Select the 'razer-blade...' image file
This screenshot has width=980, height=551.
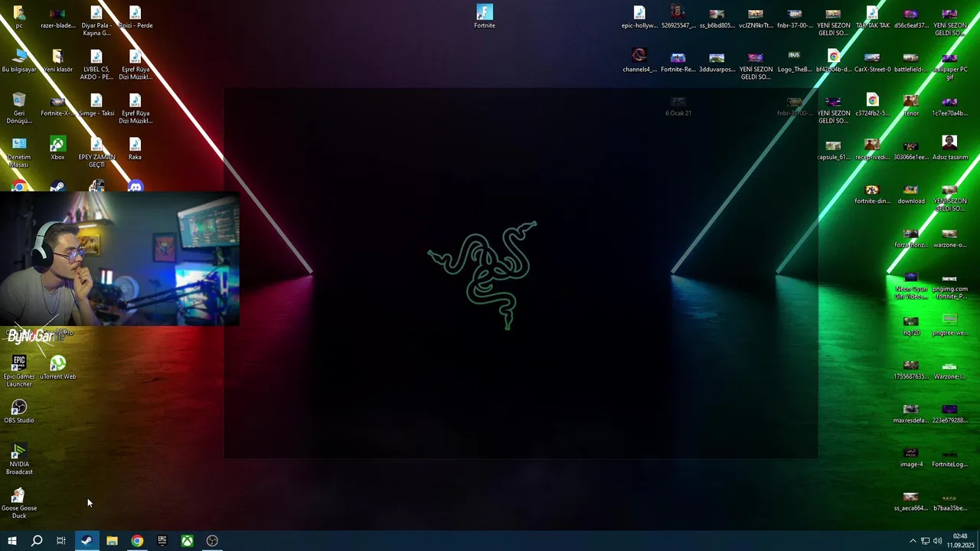point(57,17)
